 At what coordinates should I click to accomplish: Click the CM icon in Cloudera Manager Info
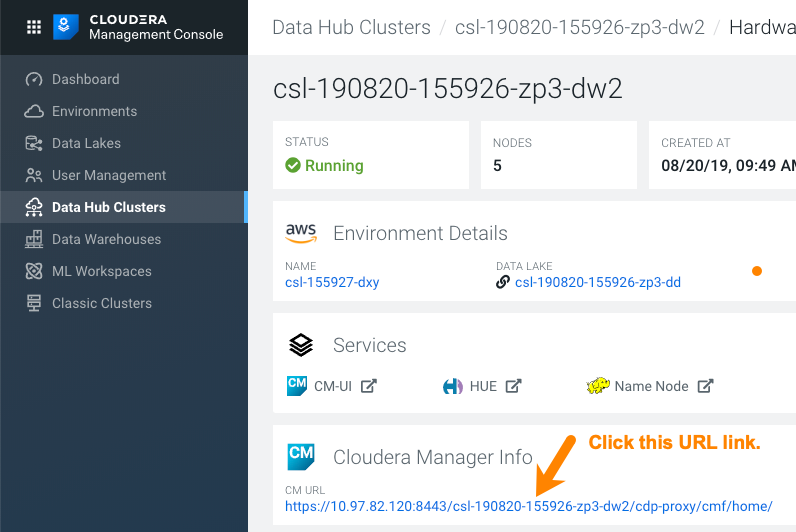(301, 456)
